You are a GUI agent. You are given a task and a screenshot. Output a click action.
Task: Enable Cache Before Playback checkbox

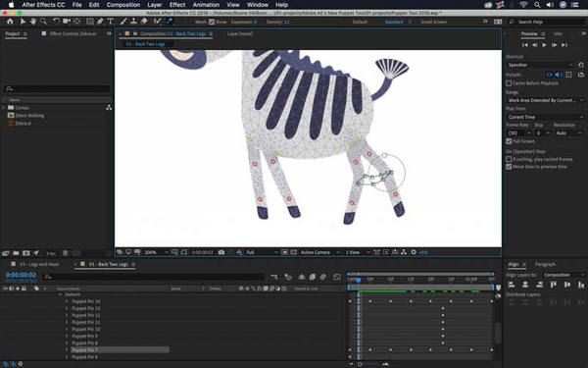509,83
